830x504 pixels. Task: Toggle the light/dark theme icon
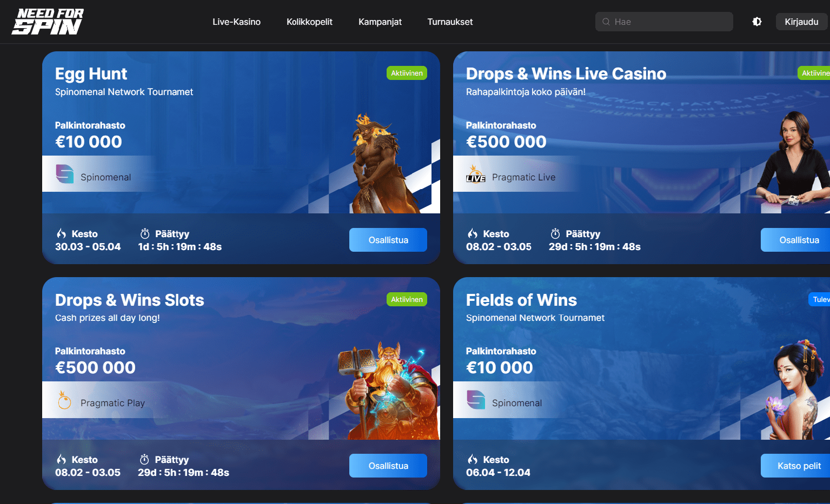click(x=757, y=22)
